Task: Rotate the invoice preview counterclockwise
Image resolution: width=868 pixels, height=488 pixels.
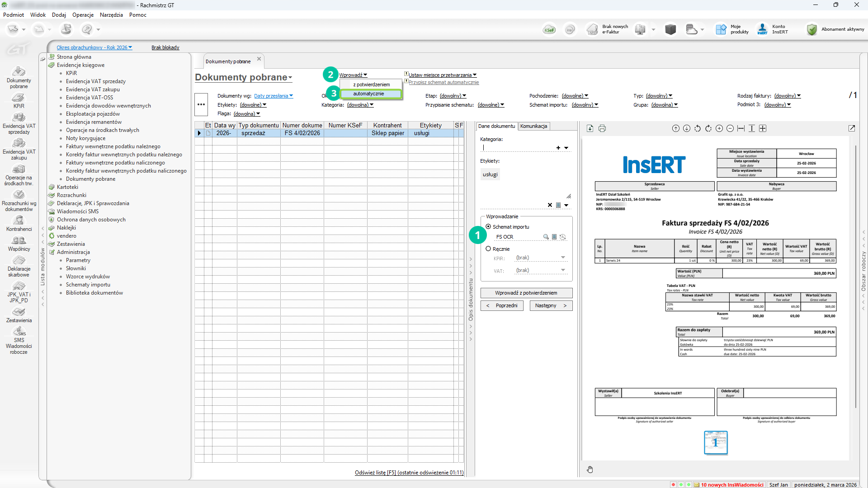Action: [x=697, y=128]
